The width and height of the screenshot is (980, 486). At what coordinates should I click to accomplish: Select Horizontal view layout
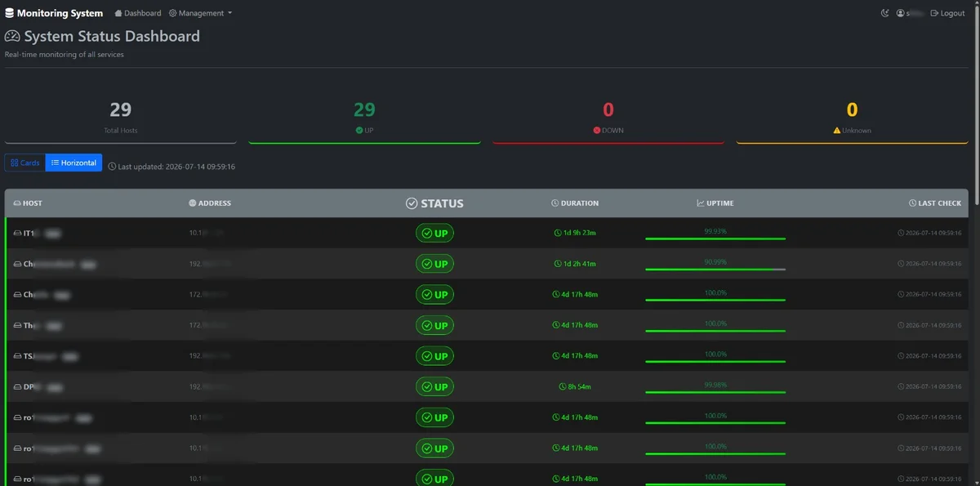[x=73, y=163]
